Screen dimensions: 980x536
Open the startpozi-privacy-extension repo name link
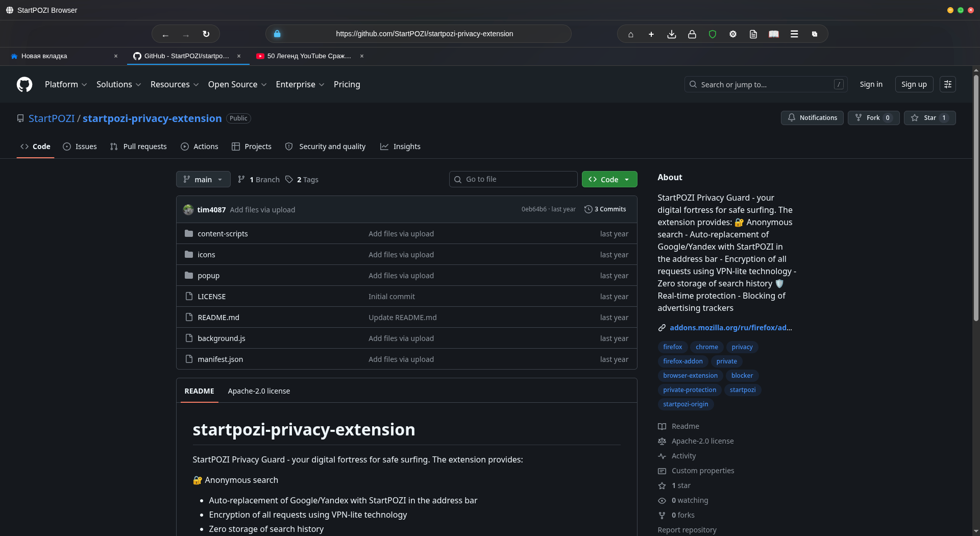[x=152, y=118]
